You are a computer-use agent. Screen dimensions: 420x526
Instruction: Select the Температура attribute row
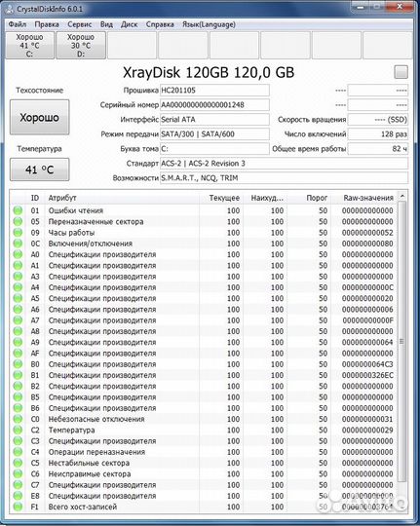[204, 430]
